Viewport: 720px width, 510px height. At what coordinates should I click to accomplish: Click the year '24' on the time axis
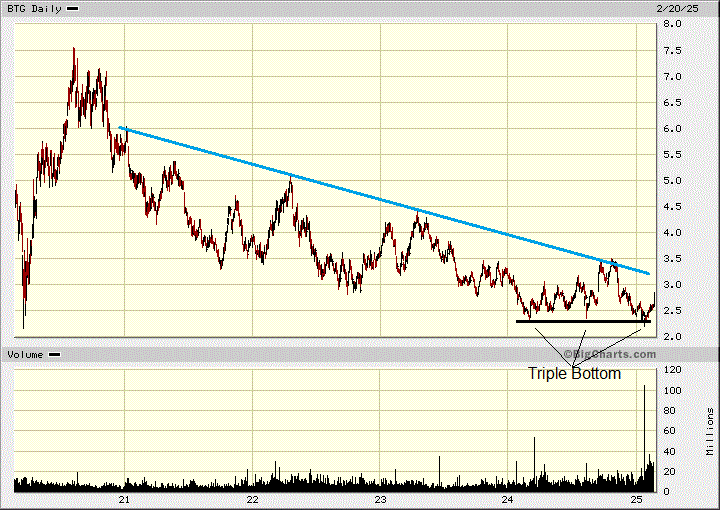507,500
